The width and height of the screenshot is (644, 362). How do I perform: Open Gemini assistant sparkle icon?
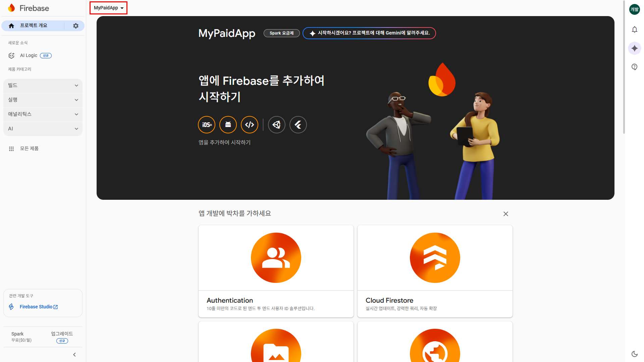(634, 48)
